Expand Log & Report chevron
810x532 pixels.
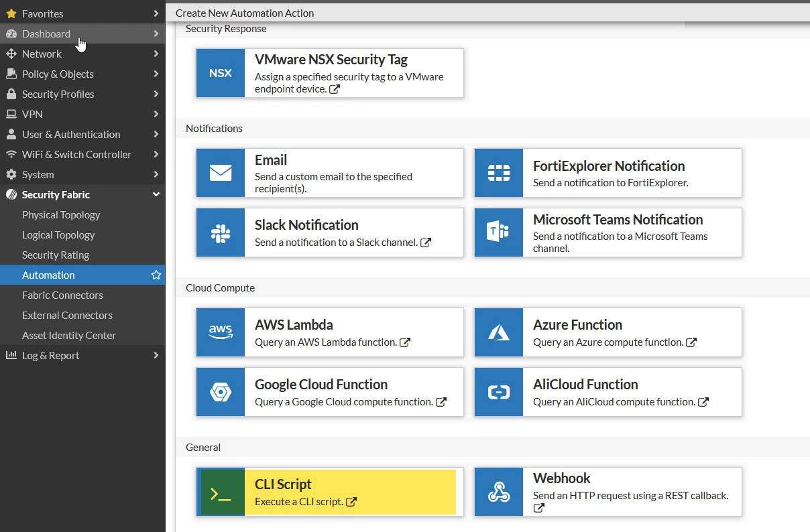[156, 355]
